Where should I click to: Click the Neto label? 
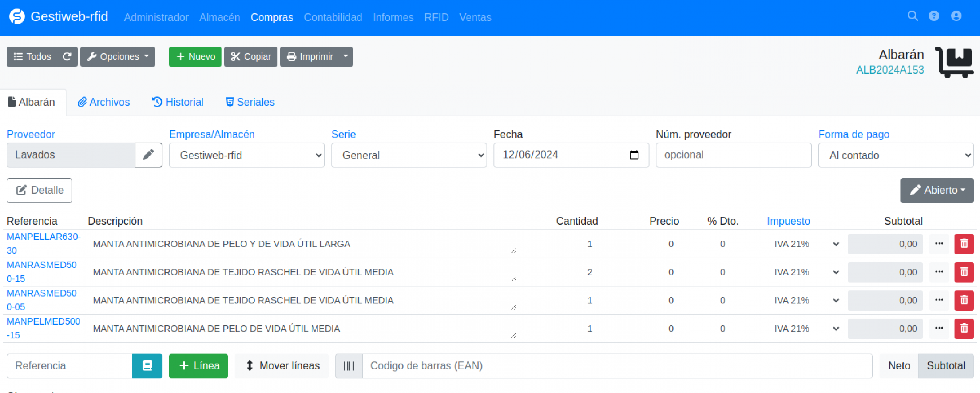click(898, 366)
